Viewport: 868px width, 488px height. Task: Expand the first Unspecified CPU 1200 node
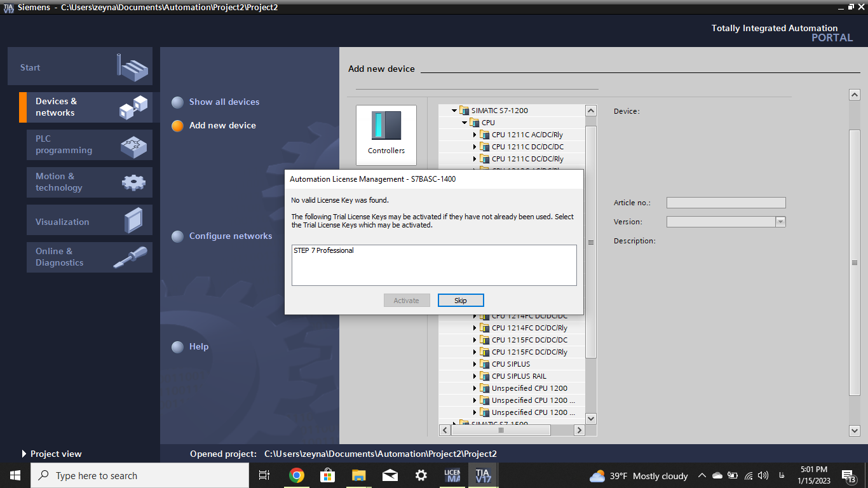click(475, 388)
